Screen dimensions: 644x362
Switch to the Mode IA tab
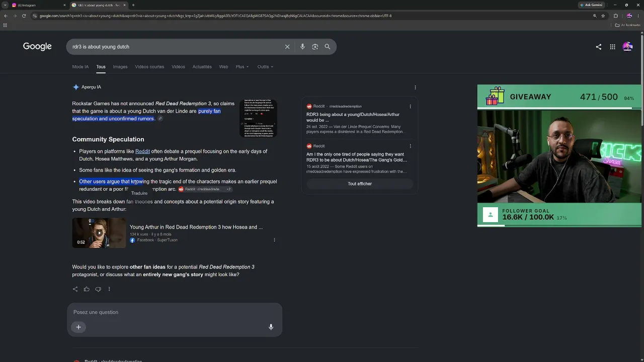coord(80,67)
